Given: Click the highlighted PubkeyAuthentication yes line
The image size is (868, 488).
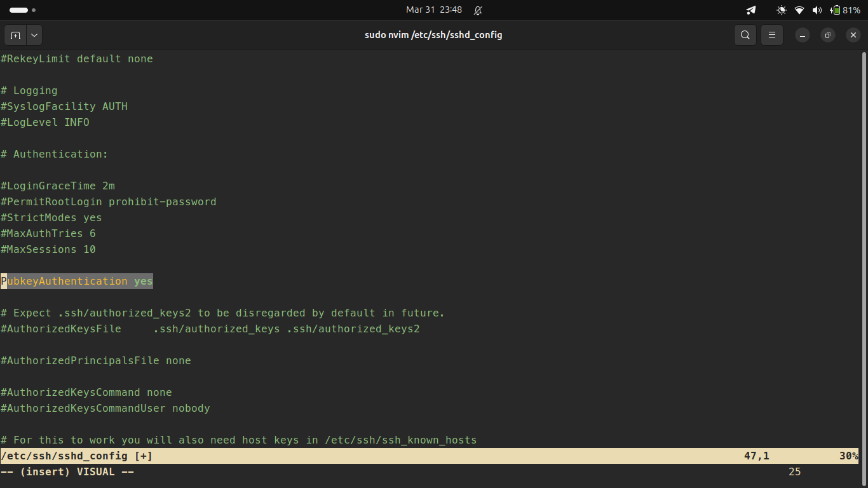Looking at the screenshot, I should tap(77, 281).
